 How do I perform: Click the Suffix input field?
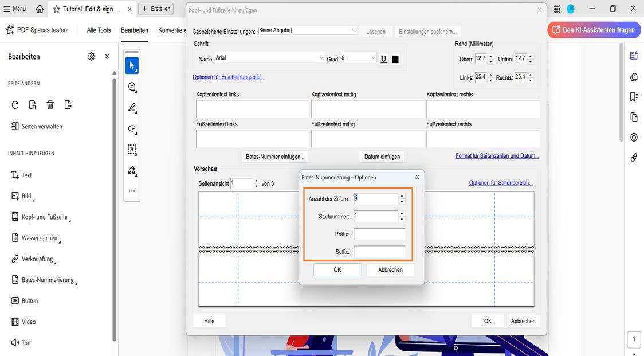click(x=379, y=252)
